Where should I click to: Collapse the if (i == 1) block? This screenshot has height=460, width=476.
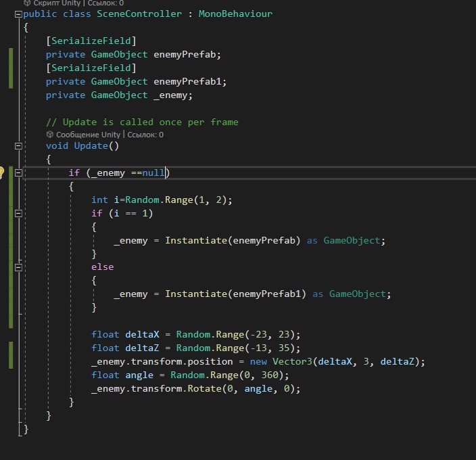pos(18,214)
